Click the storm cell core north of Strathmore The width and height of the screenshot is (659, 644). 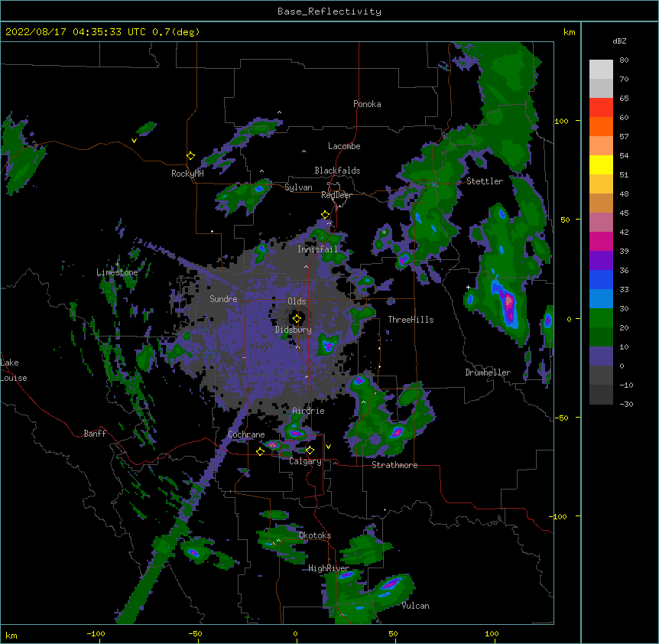coord(398,431)
